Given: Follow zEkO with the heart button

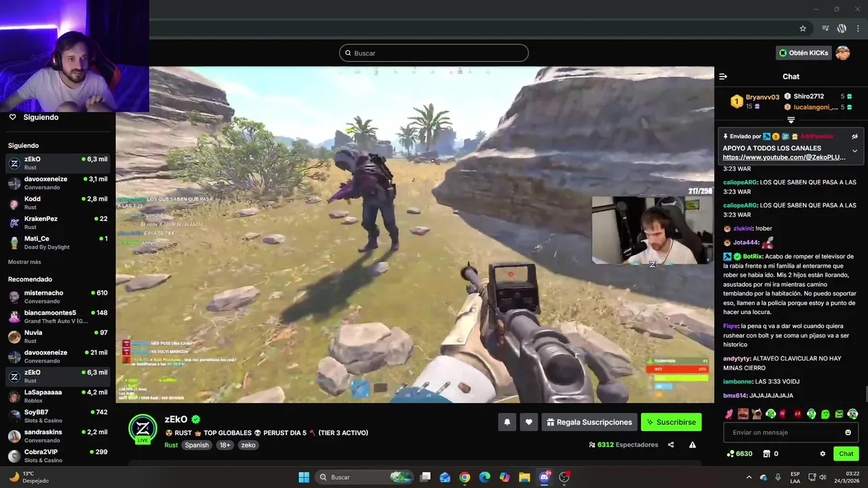Looking at the screenshot, I should click(529, 422).
